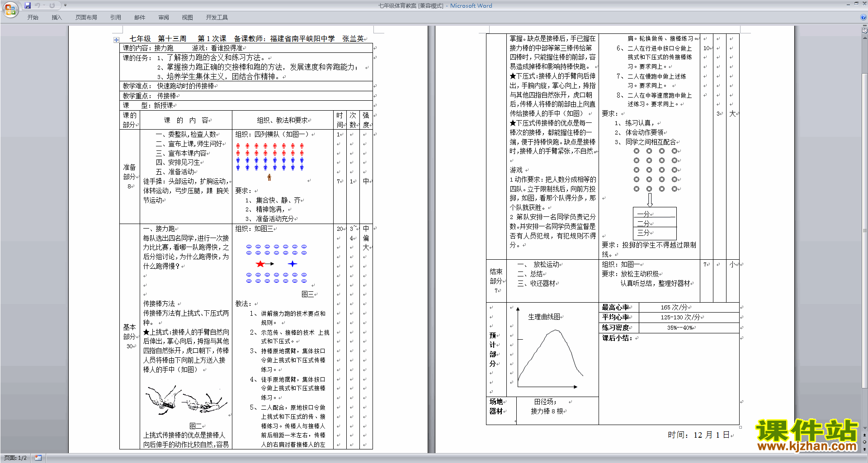Click the vertical scrollbar down arrow
This screenshot has width=868, height=463.
click(865, 428)
